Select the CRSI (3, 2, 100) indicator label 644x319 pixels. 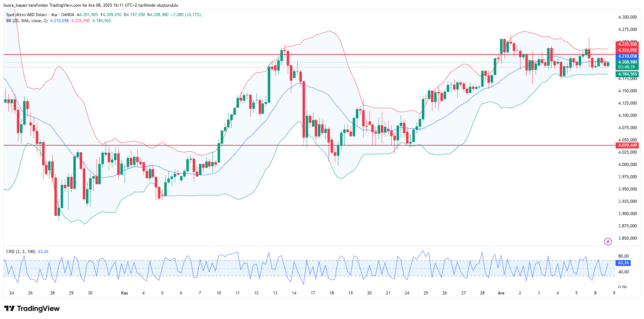coord(21,252)
